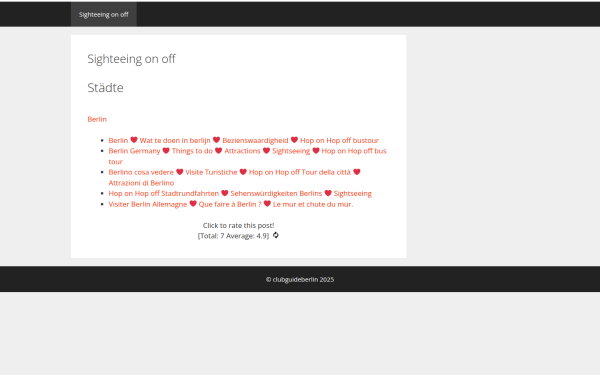
Task: Click the 'Städte' heading
Action: [x=105, y=88]
